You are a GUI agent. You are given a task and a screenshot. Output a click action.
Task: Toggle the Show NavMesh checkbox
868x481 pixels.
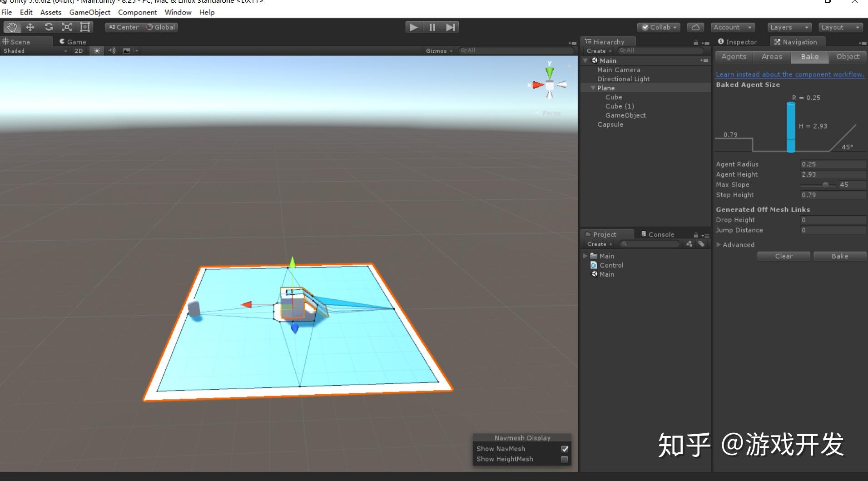click(x=565, y=449)
